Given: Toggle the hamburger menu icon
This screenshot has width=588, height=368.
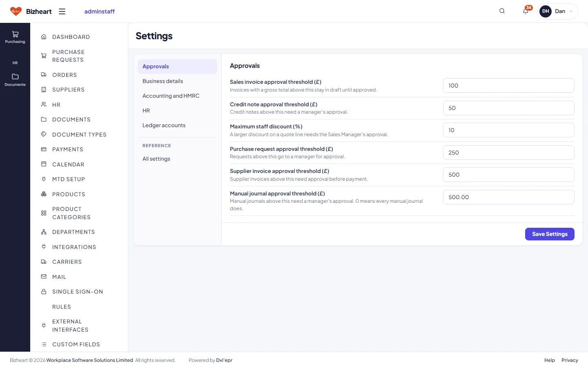Looking at the screenshot, I should click(x=62, y=11).
